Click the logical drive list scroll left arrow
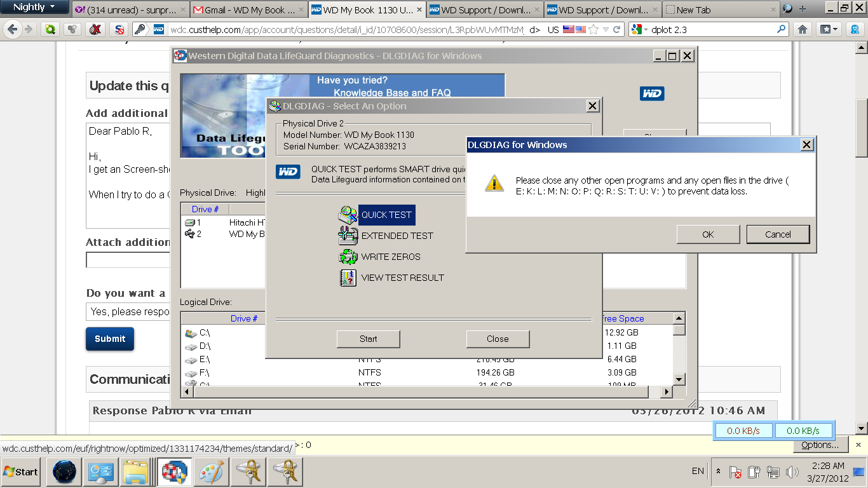 pos(187,392)
